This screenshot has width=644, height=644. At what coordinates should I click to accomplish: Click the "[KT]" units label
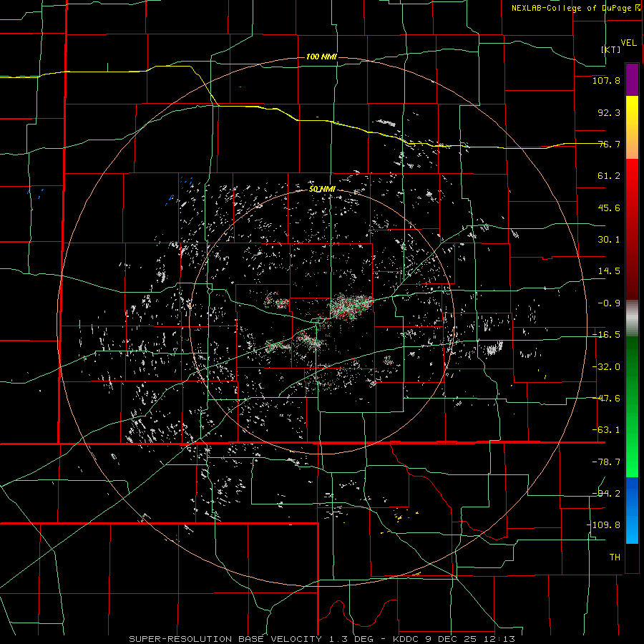coord(611,49)
